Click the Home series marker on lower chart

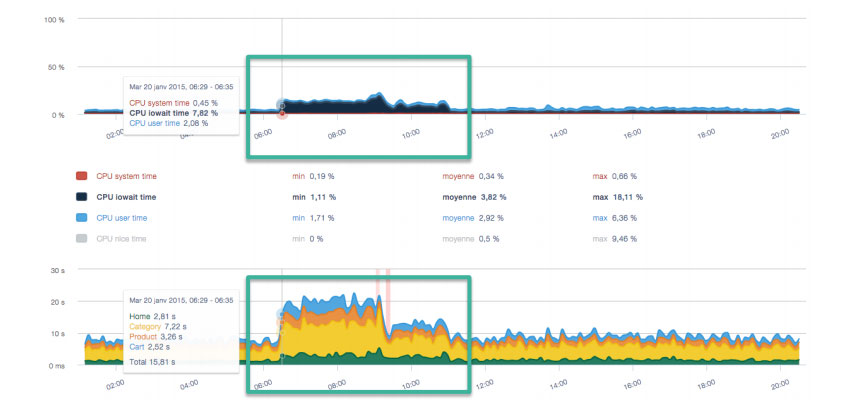(282, 356)
